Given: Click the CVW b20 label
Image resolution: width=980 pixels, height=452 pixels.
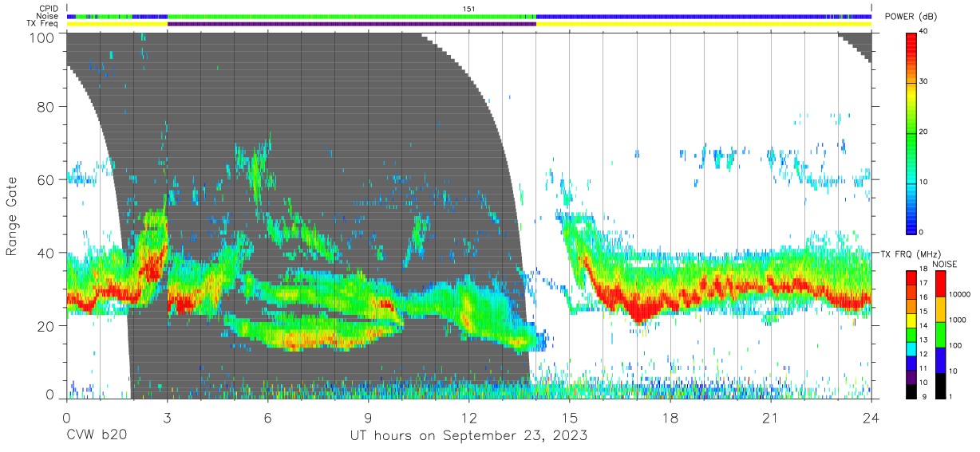Looking at the screenshot, I should (97, 435).
